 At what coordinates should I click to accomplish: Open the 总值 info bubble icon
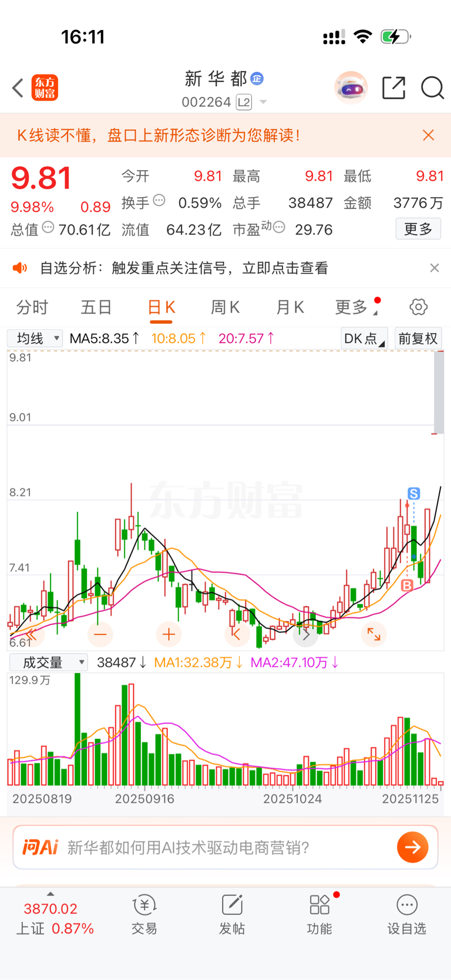[x=48, y=227]
